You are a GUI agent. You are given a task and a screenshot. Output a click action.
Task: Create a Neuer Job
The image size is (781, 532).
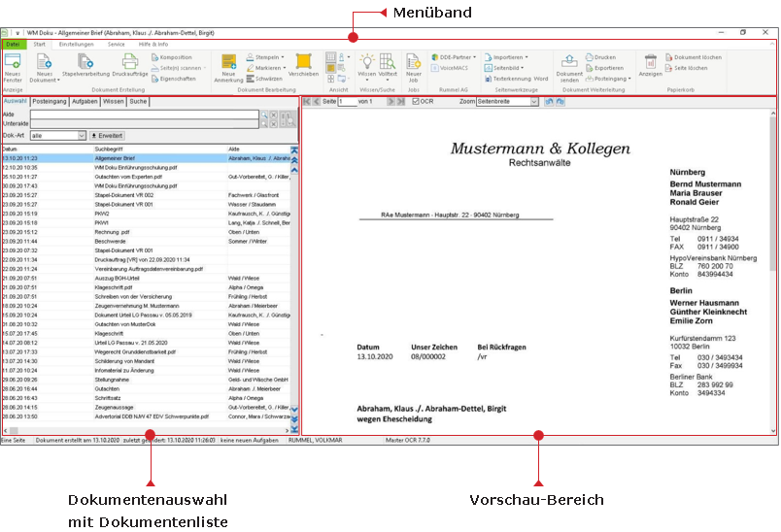pos(414,68)
